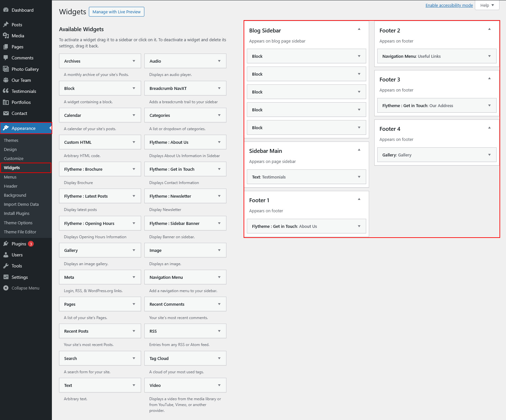Open the Menus submenu item
The height and width of the screenshot is (420, 506).
tap(10, 177)
